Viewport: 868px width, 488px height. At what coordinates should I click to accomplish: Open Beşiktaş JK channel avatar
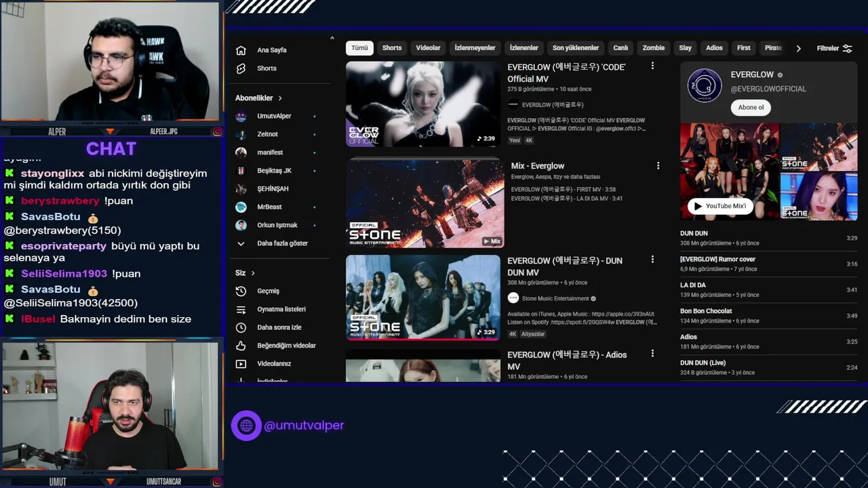point(241,171)
